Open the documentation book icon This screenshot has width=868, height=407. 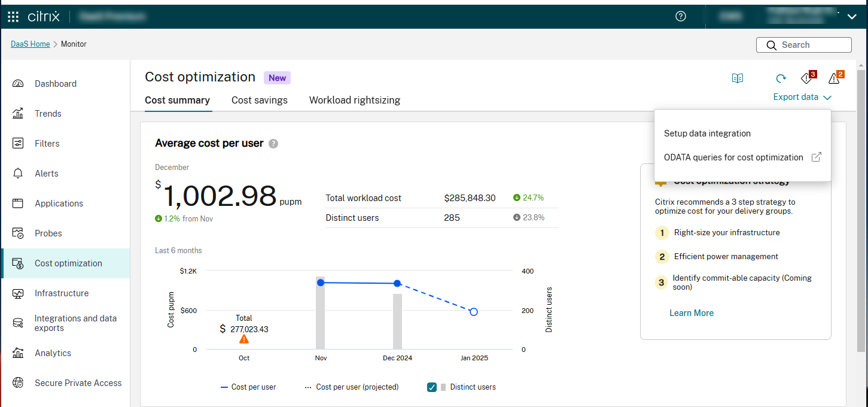[x=738, y=78]
